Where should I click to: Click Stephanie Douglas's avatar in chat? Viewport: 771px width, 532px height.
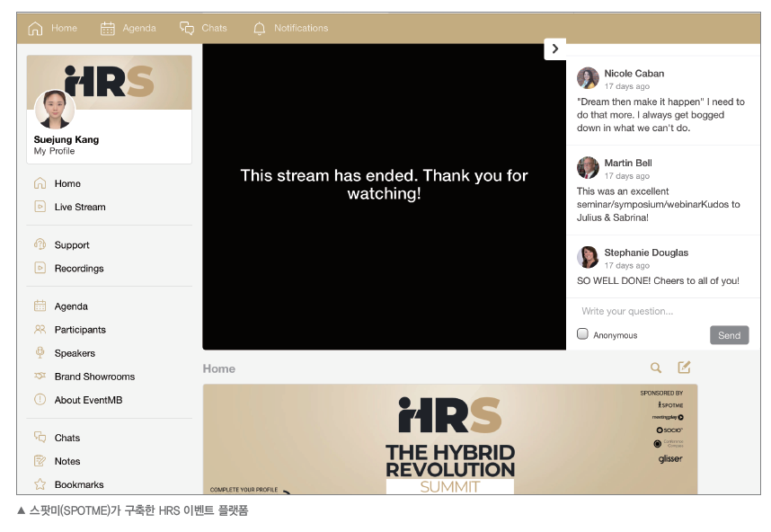point(588,257)
